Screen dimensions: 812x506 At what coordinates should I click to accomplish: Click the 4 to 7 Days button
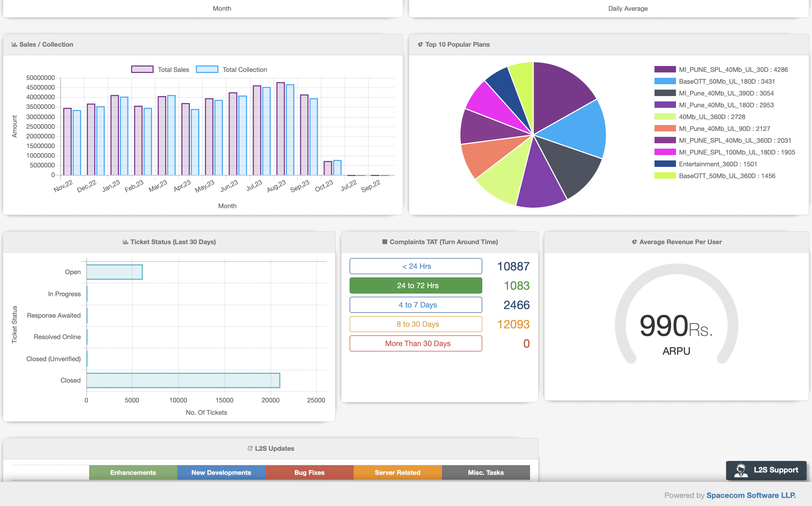tap(416, 305)
